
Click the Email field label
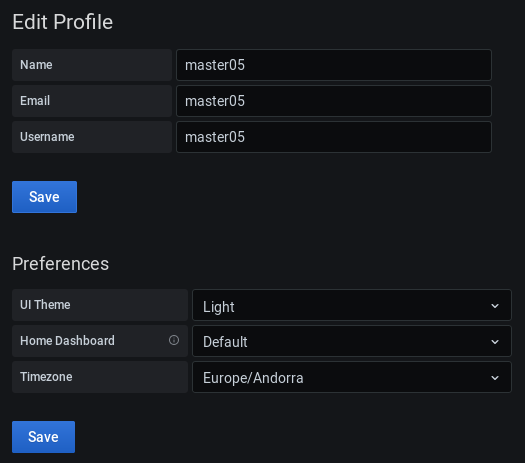click(x=35, y=101)
